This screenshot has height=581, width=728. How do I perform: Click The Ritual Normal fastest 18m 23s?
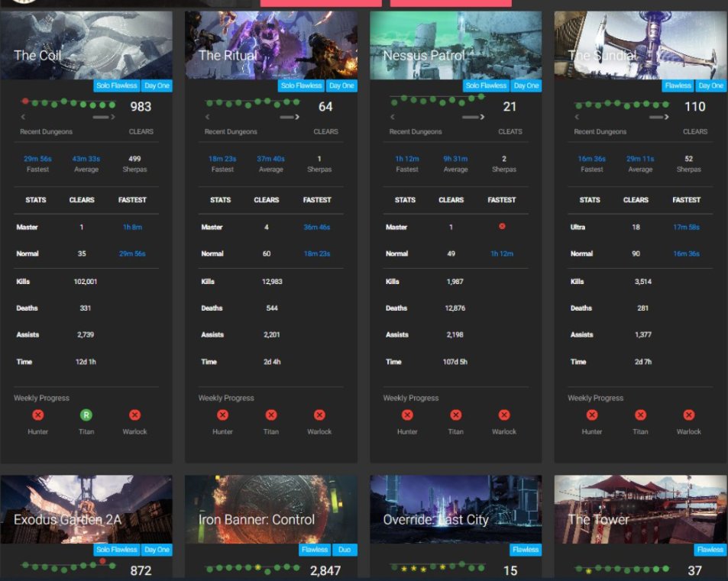[317, 253]
